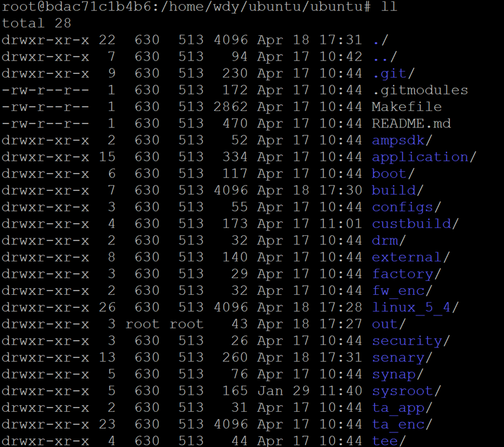
Task: Click the ll command in prompt
Action: coord(389,7)
